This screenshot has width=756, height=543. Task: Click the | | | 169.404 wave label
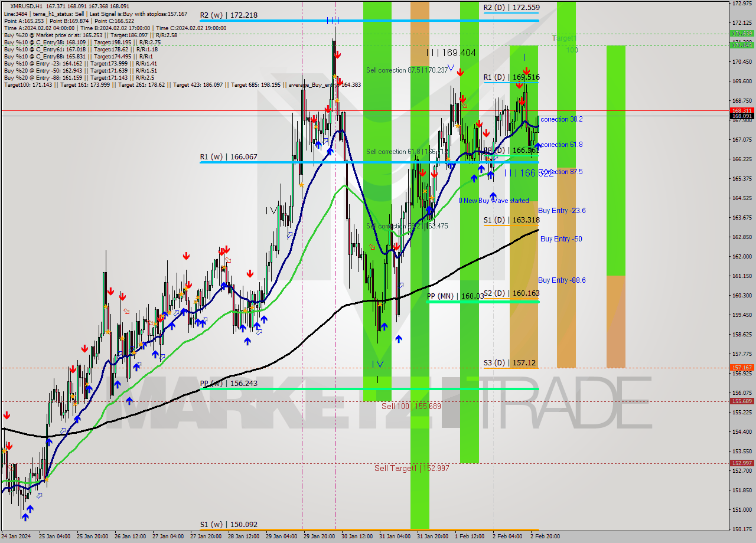(x=451, y=53)
